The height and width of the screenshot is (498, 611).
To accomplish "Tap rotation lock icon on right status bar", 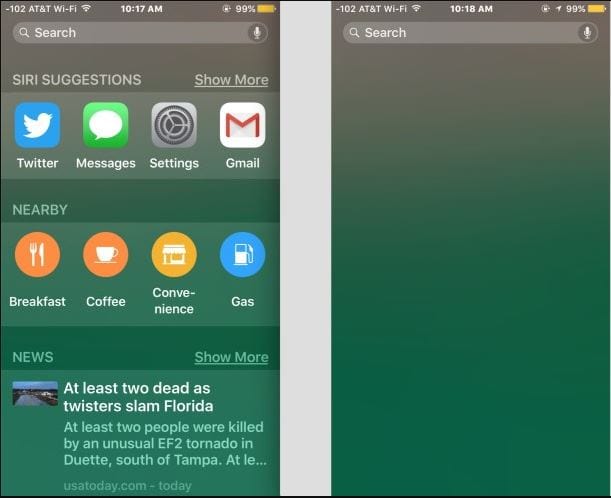I will (x=546, y=9).
